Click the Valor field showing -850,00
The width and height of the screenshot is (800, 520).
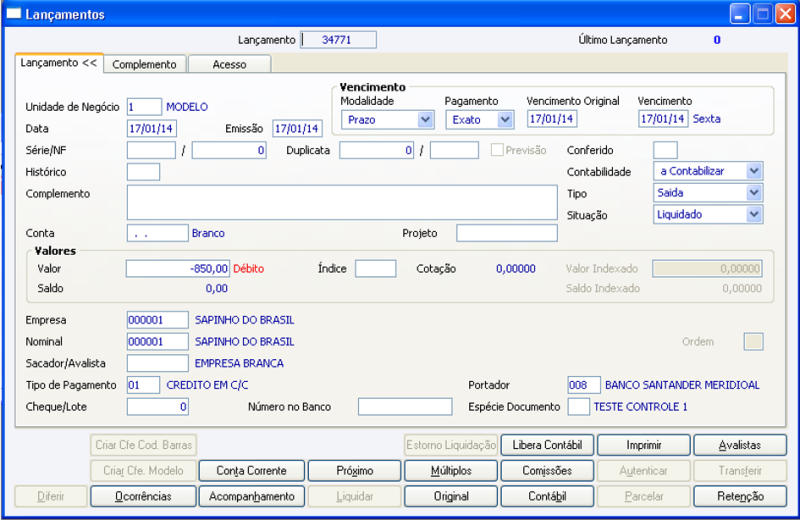178,268
